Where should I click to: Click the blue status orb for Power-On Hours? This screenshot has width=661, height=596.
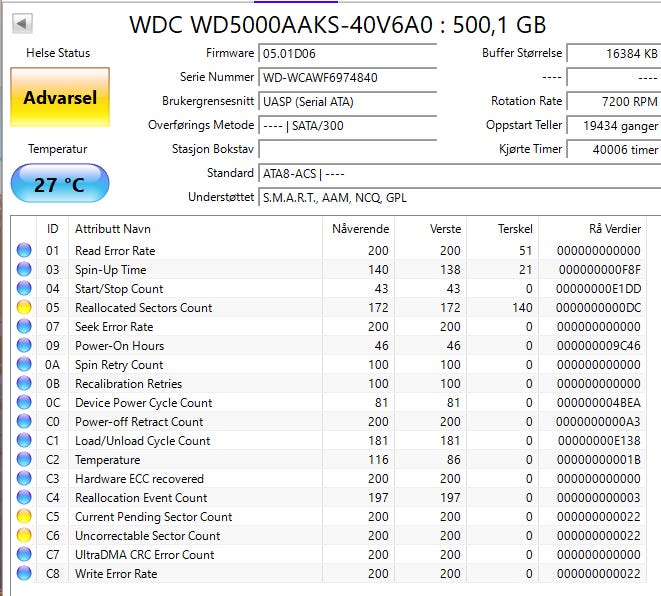(24, 345)
